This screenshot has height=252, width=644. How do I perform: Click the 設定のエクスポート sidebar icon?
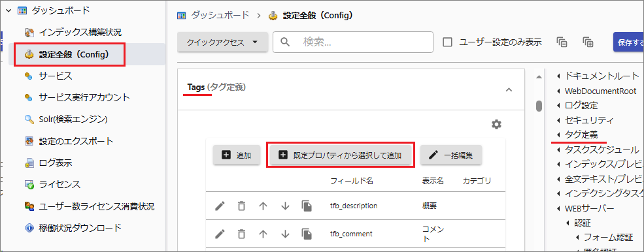click(29, 141)
